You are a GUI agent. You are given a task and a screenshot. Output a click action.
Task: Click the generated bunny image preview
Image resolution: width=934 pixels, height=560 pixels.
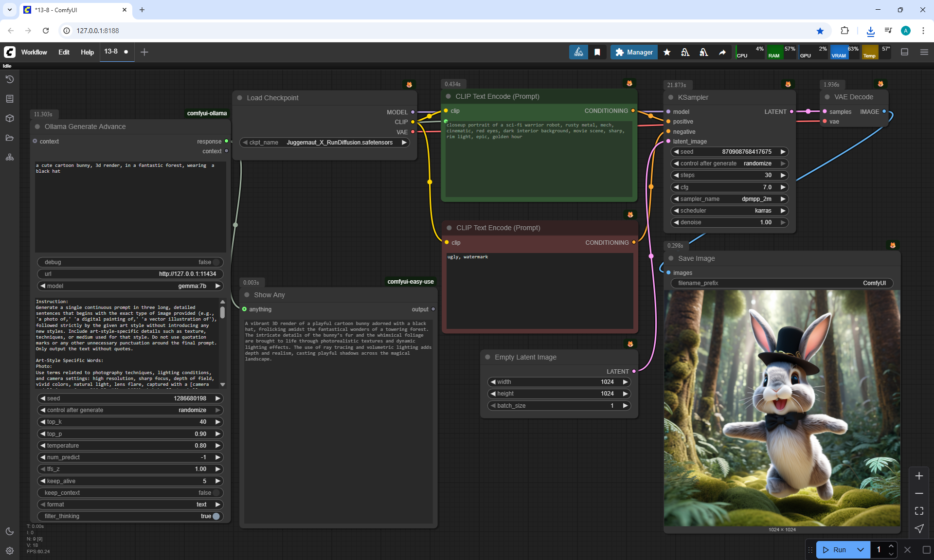pos(782,408)
